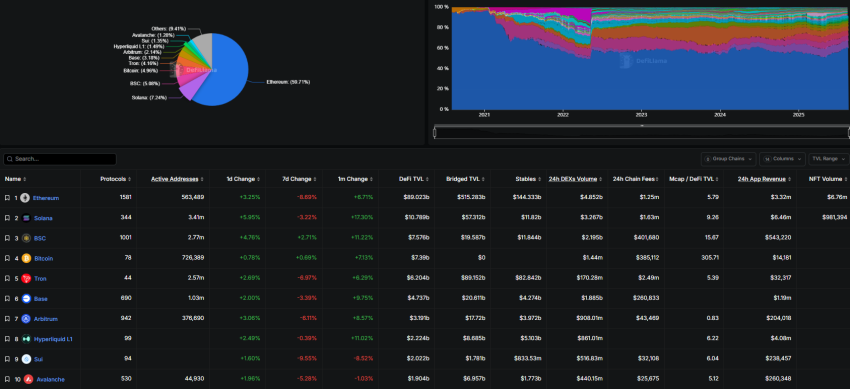
Task: Bookmark the Ethereum row
Action: [x=7, y=198]
